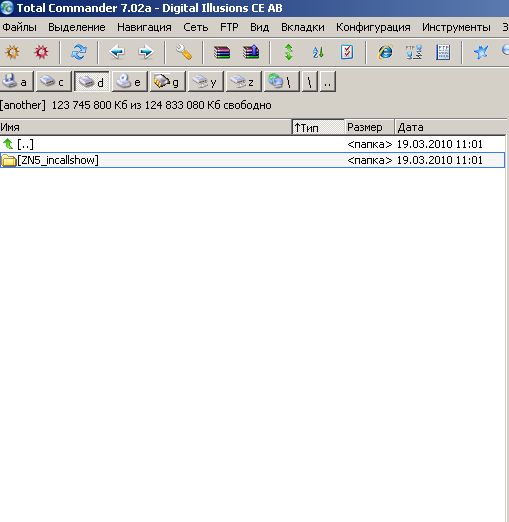
Task: Switch to network drive z
Action: [x=244, y=81]
